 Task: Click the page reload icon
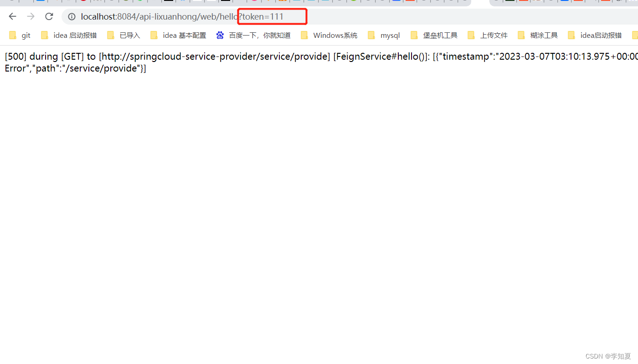coord(49,16)
